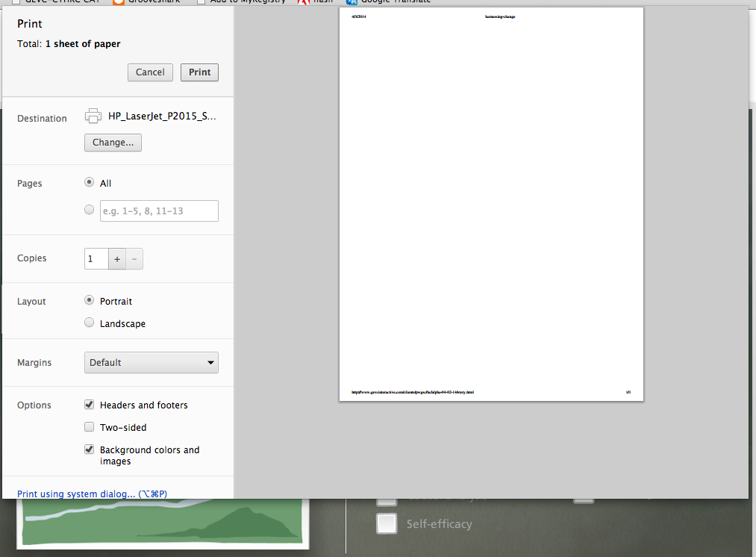
Task: Click the print preview page
Action: [x=491, y=204]
